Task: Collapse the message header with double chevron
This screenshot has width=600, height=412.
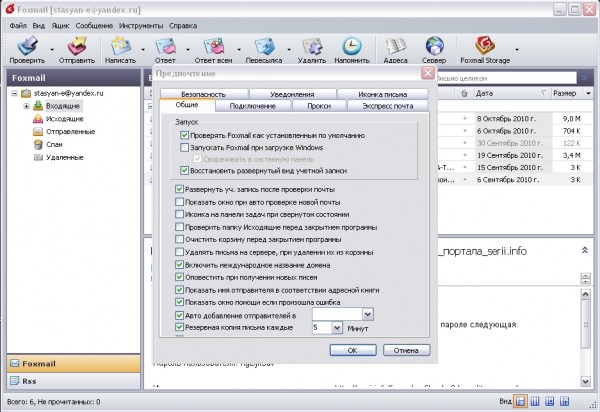Action: pyautogui.click(x=585, y=250)
